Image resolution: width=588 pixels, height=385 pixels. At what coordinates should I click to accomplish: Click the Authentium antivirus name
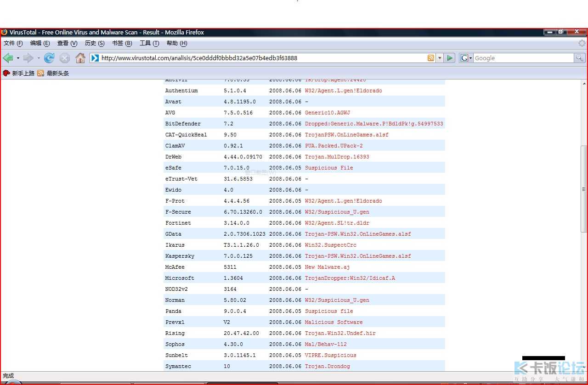click(x=181, y=91)
